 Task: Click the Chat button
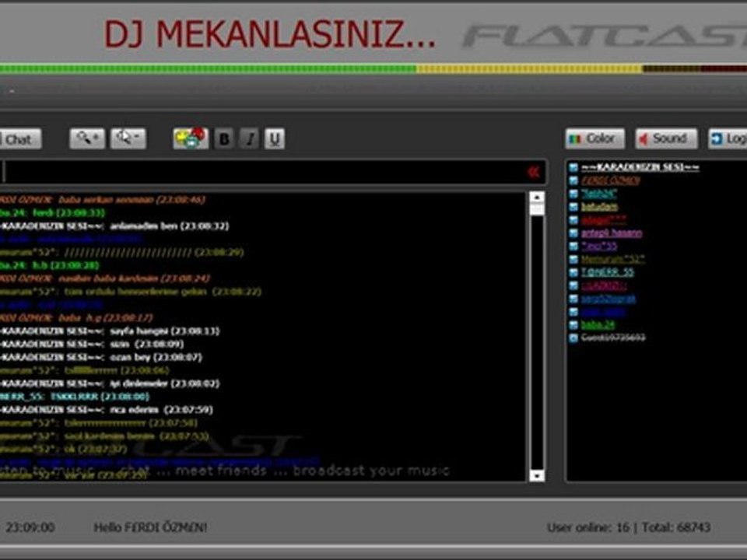point(19,139)
